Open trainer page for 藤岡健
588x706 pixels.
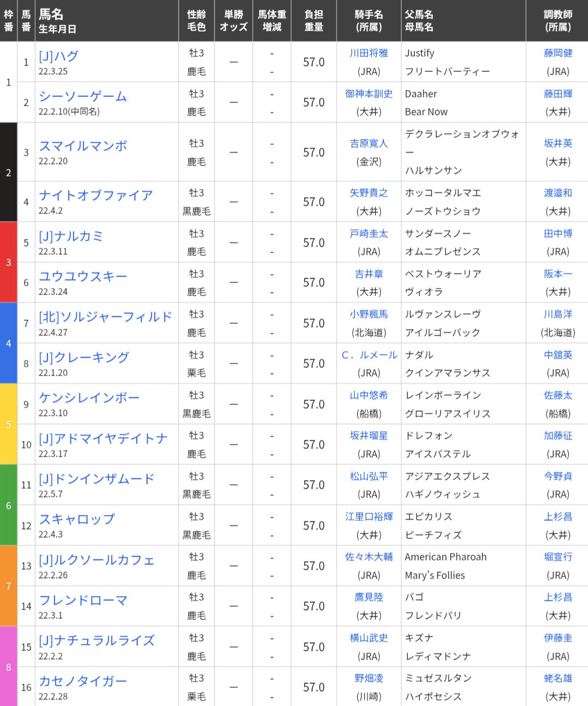tap(557, 53)
